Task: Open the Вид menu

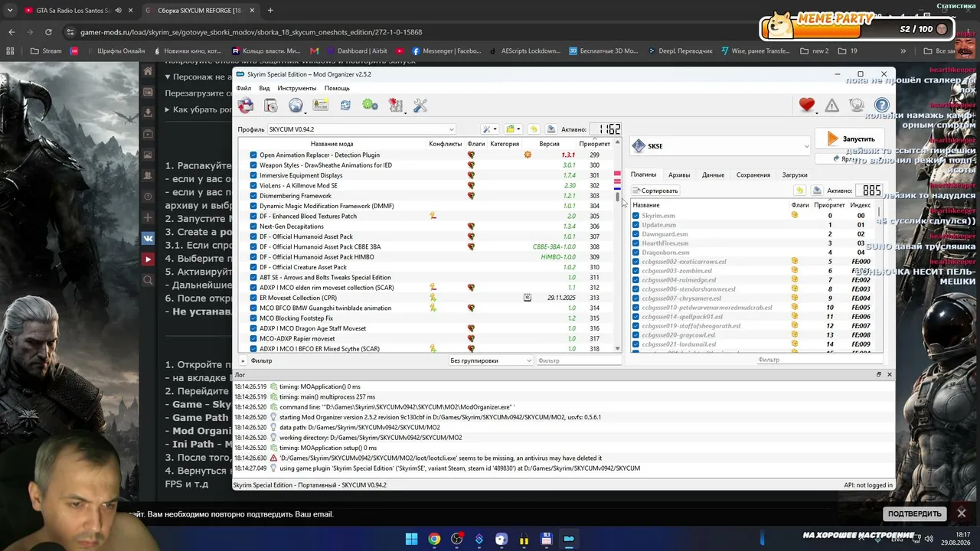Action: coord(264,88)
